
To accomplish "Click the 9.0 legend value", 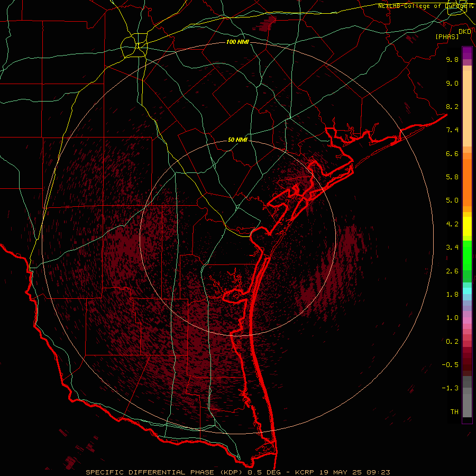I will (x=452, y=83).
